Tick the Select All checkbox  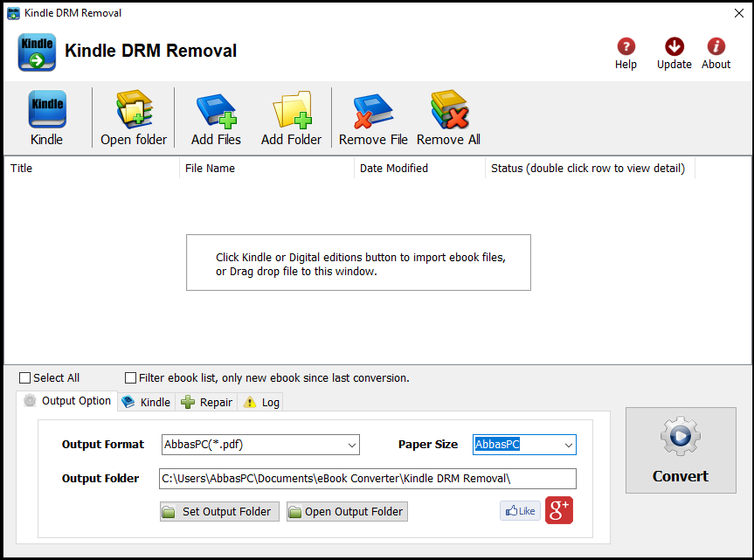pos(25,377)
